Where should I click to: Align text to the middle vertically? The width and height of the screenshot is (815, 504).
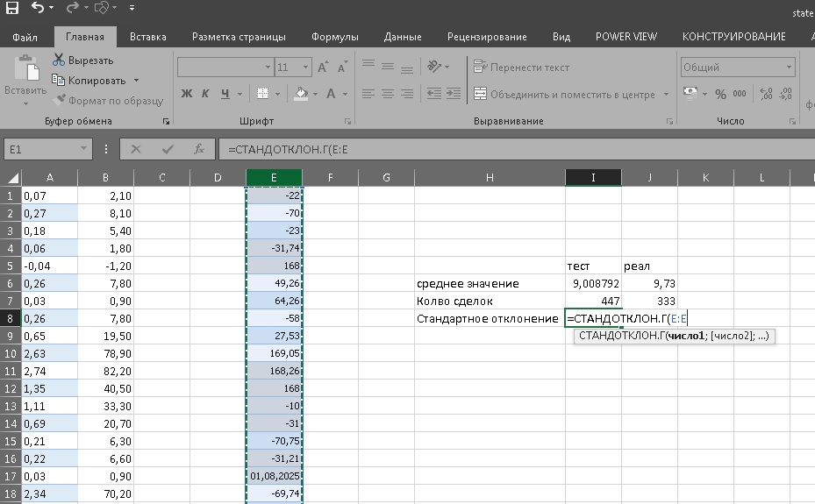click(388, 66)
